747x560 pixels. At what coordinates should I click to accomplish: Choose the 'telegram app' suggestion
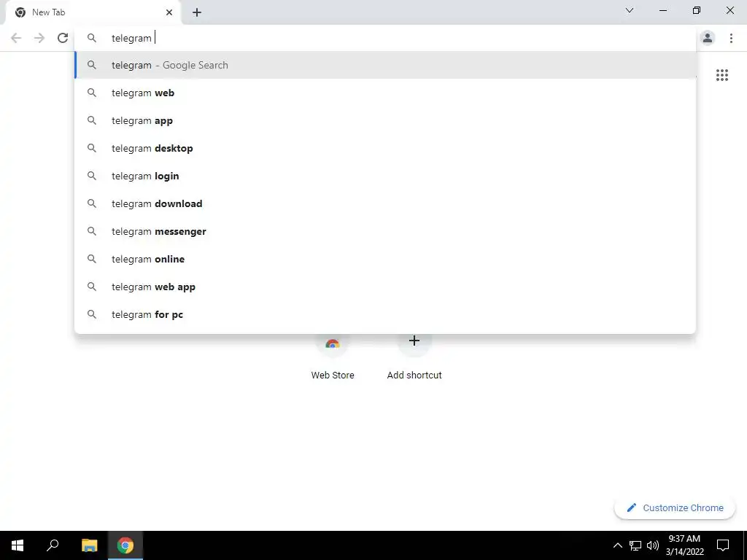click(385, 120)
